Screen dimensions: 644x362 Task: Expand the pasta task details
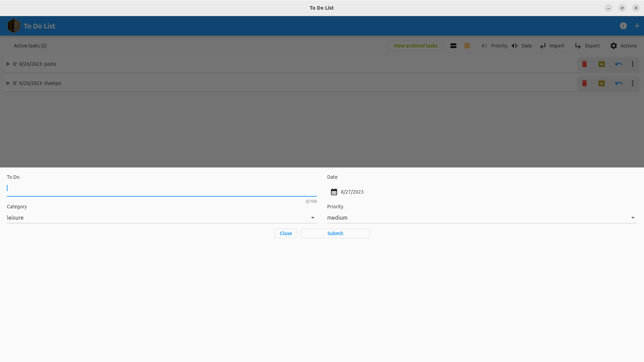point(7,64)
